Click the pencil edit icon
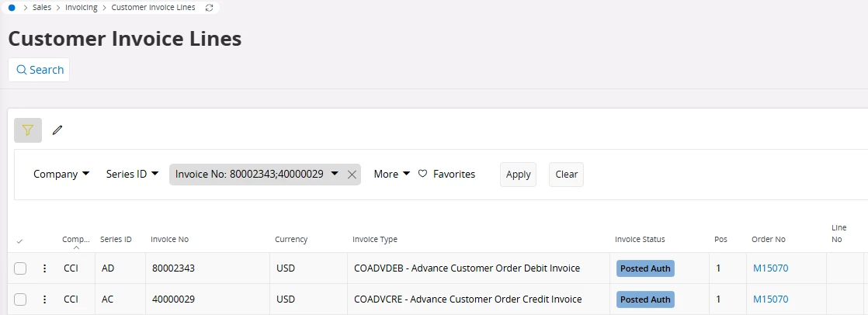Screen dimensions: 868x315 [x=57, y=130]
